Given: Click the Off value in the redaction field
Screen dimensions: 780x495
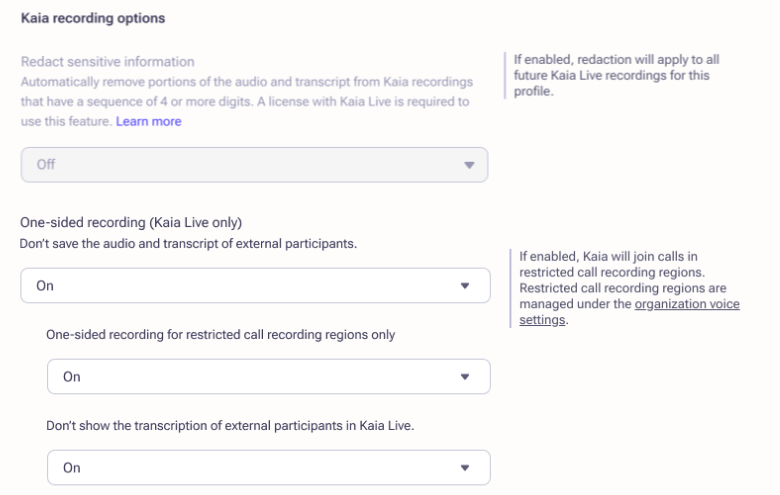Looking at the screenshot, I should pos(46,165).
